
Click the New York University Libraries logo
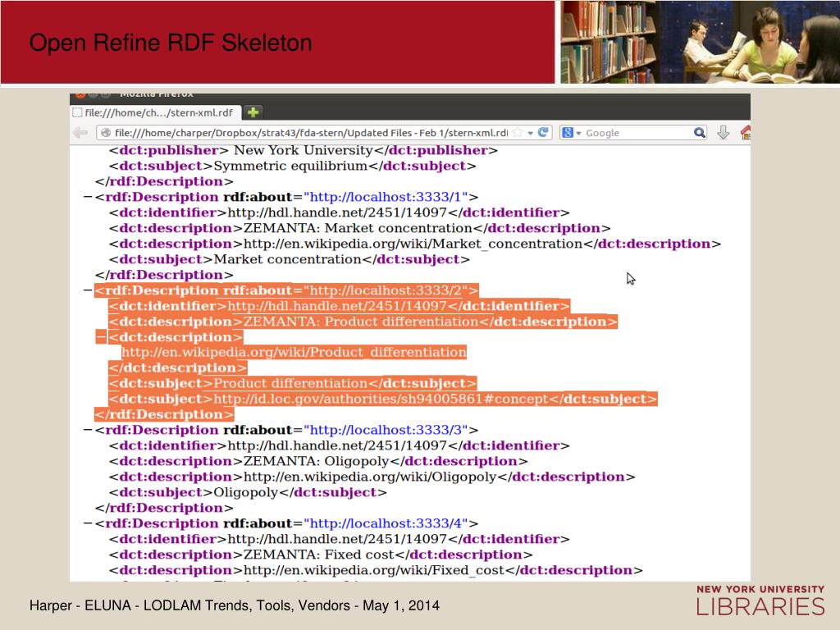pyautogui.click(x=760, y=600)
